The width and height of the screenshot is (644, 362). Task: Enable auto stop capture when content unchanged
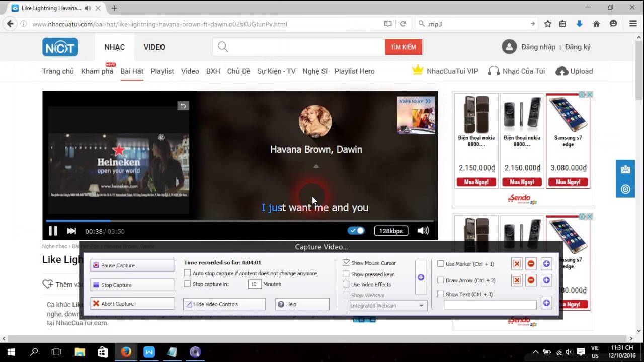click(188, 273)
